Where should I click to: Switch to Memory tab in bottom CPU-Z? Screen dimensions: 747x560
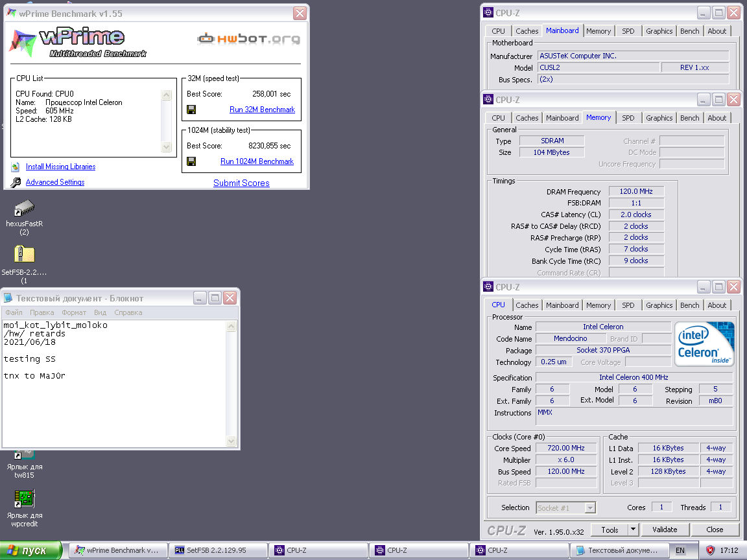point(599,305)
